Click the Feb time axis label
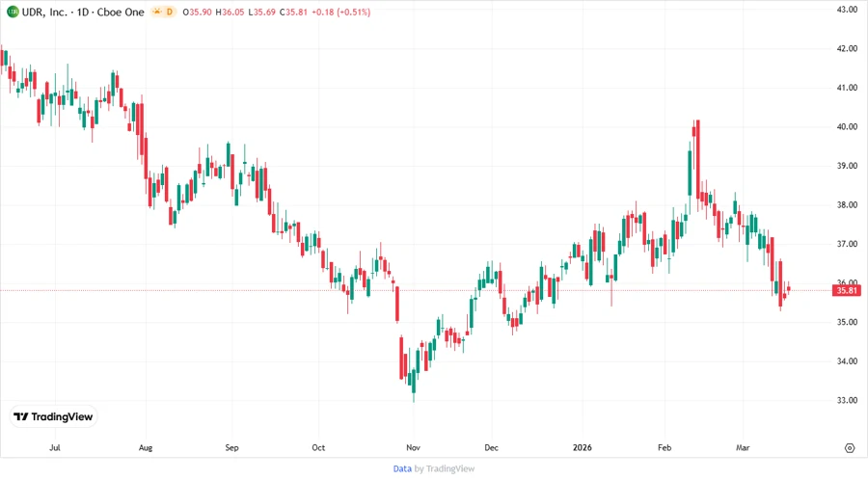This screenshot has width=868, height=480. point(665,447)
